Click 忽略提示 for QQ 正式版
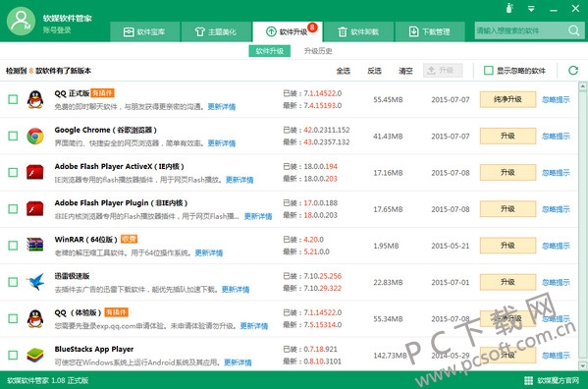588x389 pixels. 557,99
